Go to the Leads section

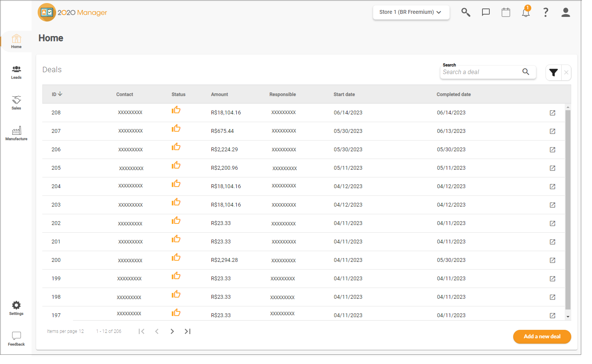(x=16, y=72)
